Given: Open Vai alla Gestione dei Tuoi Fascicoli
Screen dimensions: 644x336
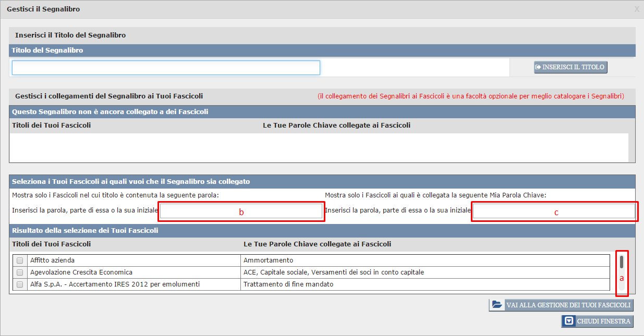Looking at the screenshot, I should coord(568,305).
